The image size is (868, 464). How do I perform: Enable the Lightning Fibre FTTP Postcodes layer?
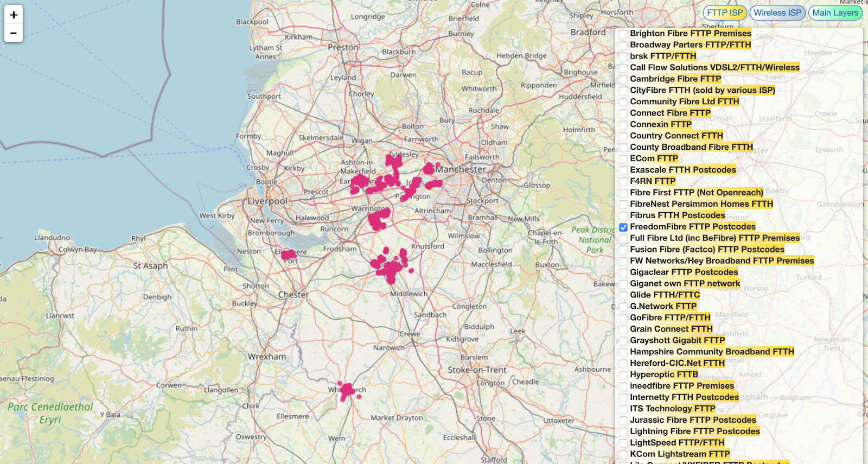(623, 431)
